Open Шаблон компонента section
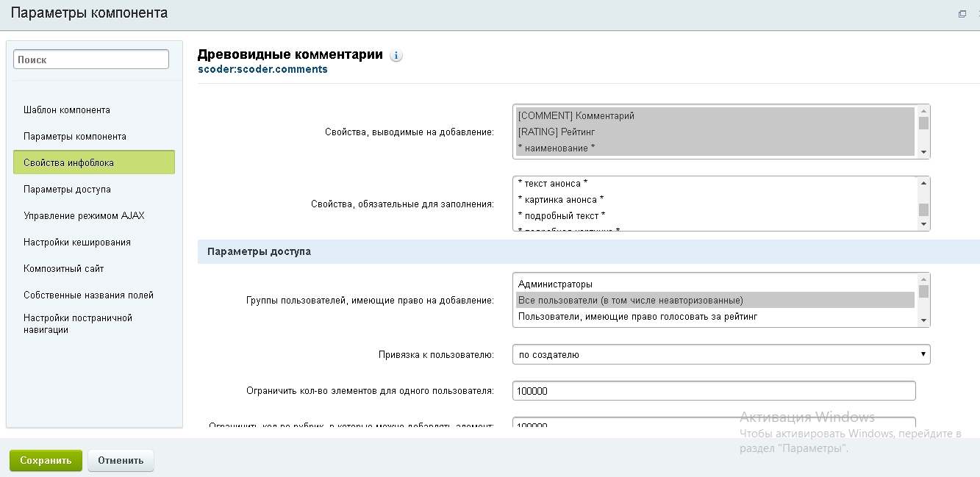Viewport: 980px width, 477px height. click(x=67, y=110)
